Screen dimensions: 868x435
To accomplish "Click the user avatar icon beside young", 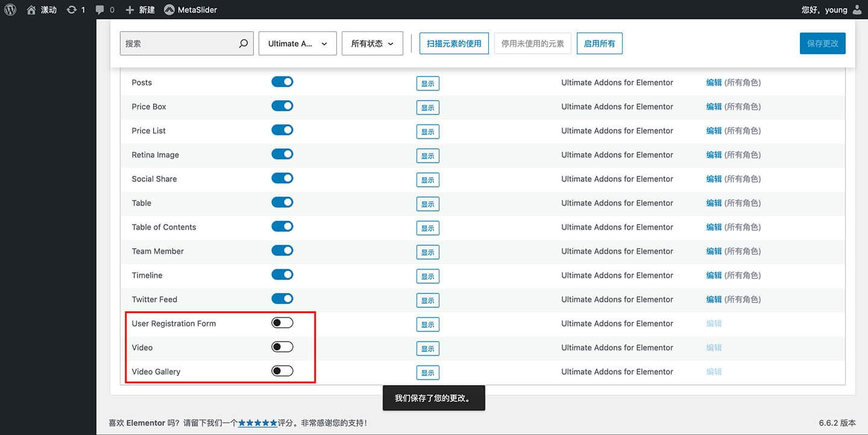I will pyautogui.click(x=858, y=10).
